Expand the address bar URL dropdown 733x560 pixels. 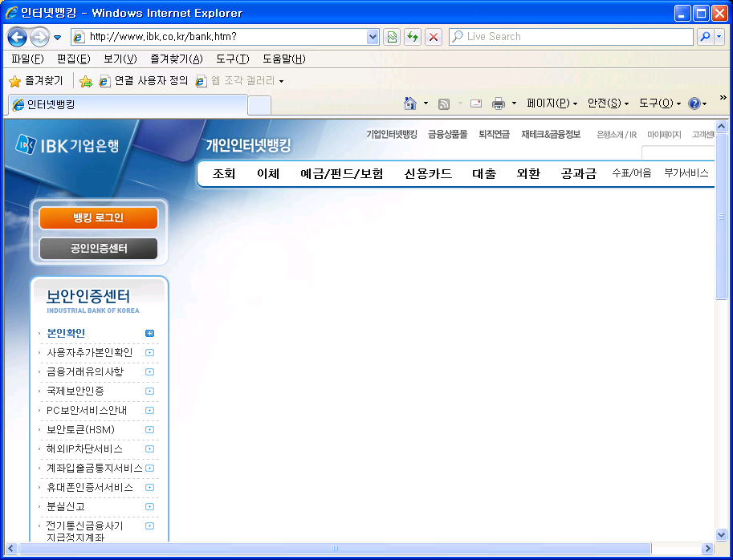point(373,36)
